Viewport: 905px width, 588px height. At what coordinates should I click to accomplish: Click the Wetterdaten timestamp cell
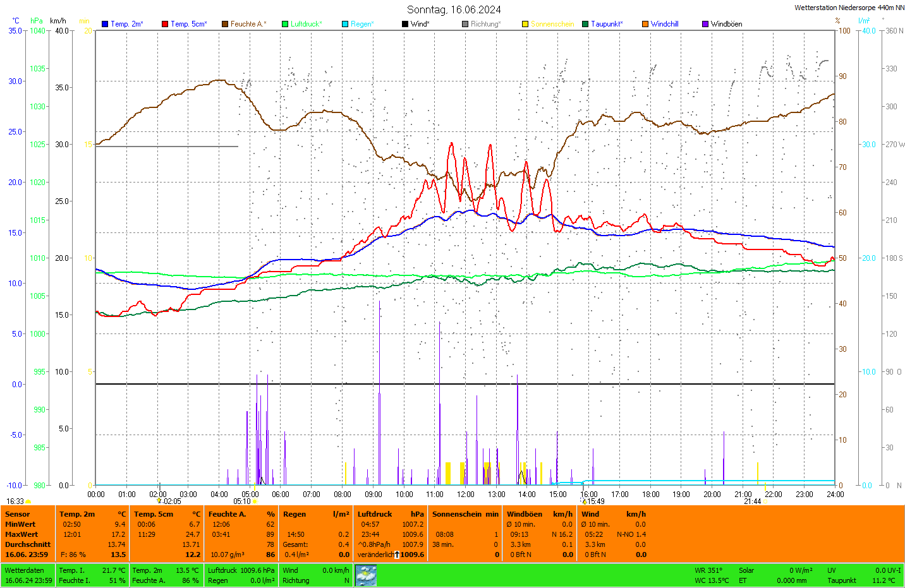(x=28, y=575)
